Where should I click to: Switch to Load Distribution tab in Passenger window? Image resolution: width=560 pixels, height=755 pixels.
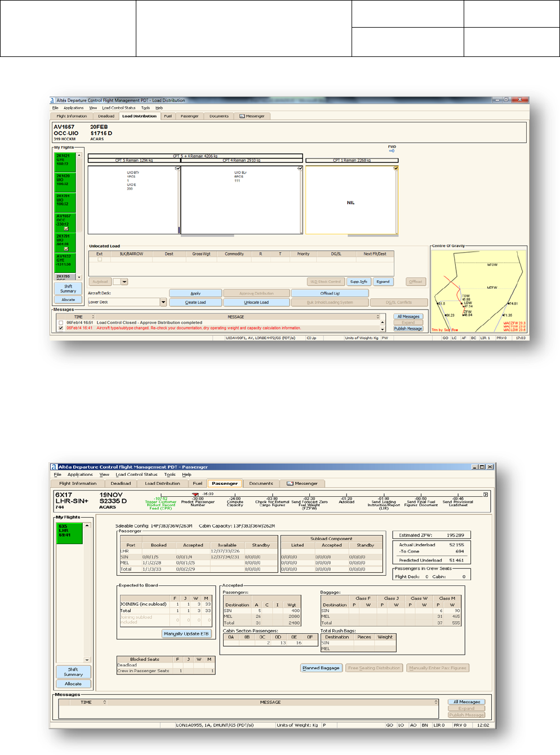(162, 483)
